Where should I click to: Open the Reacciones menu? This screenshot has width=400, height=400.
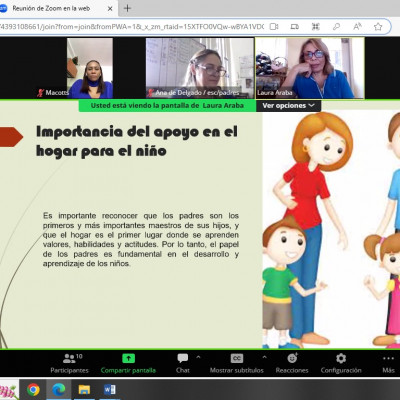point(292,363)
